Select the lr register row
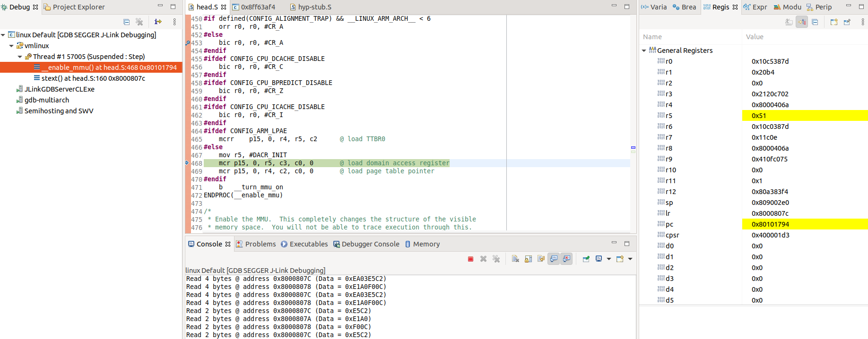The image size is (868, 339). (x=754, y=213)
